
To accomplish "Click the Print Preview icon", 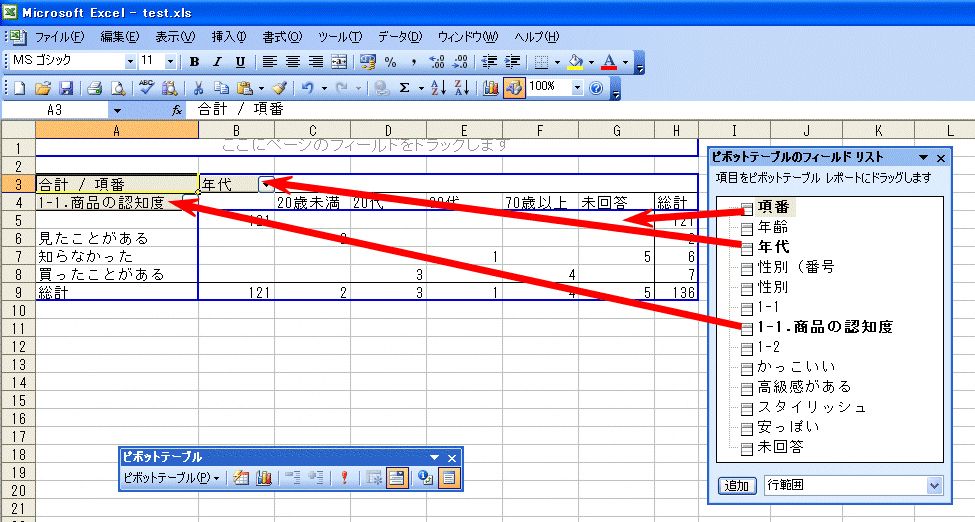I will point(118,88).
